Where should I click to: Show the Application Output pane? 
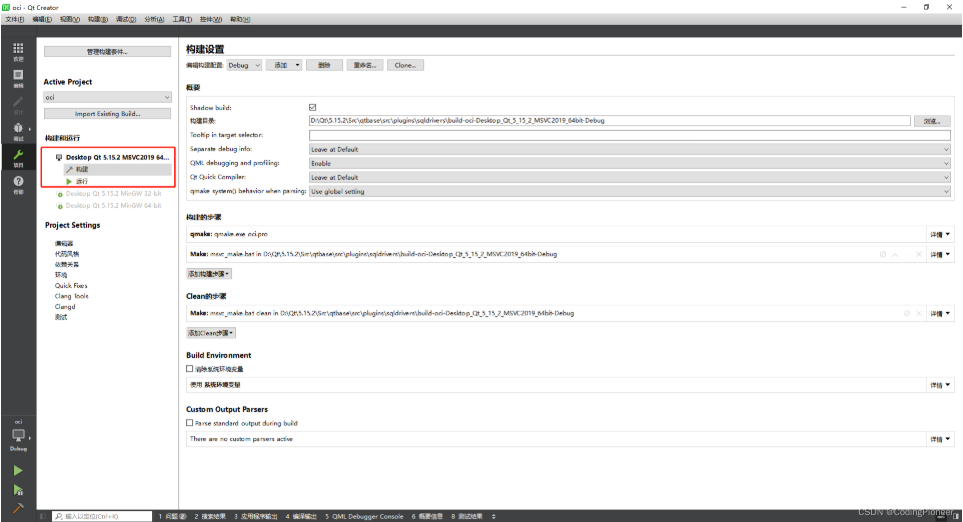pyautogui.click(x=255, y=516)
